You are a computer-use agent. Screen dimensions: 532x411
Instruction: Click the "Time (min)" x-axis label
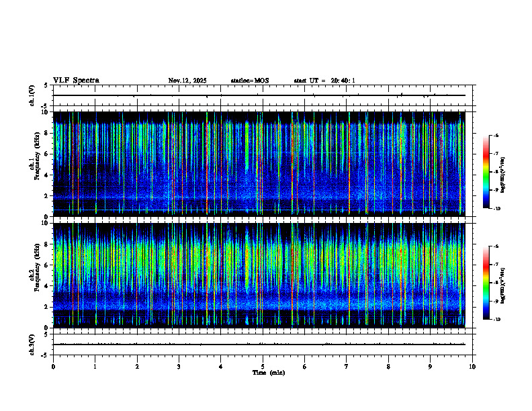(x=269, y=373)
